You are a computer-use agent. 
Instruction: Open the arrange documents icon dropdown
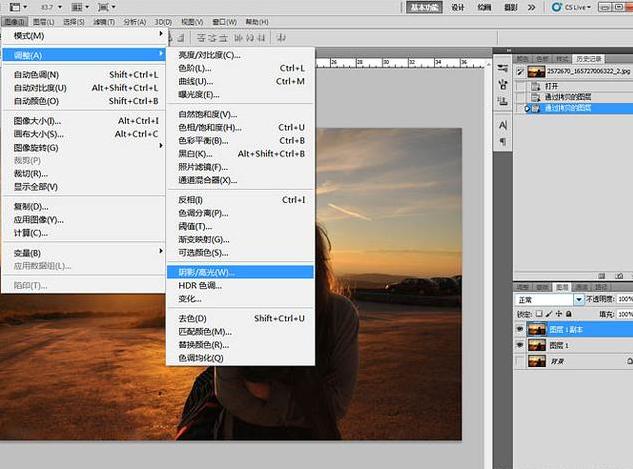[80, 7]
